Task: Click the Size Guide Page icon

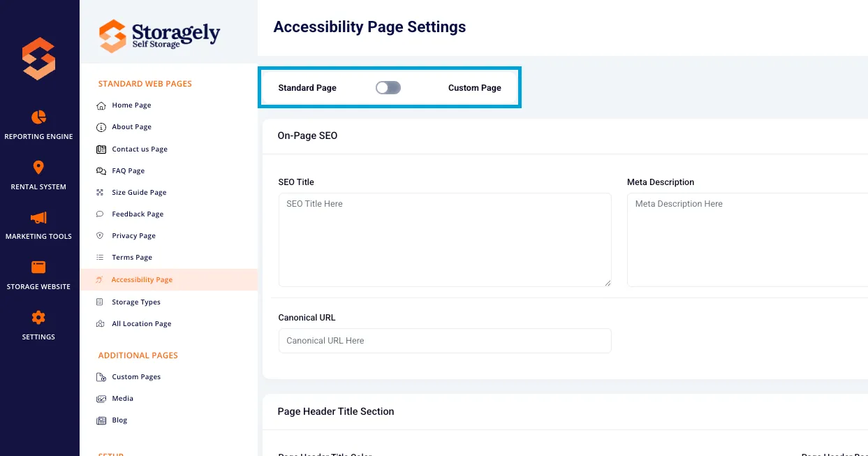Action: click(x=100, y=193)
